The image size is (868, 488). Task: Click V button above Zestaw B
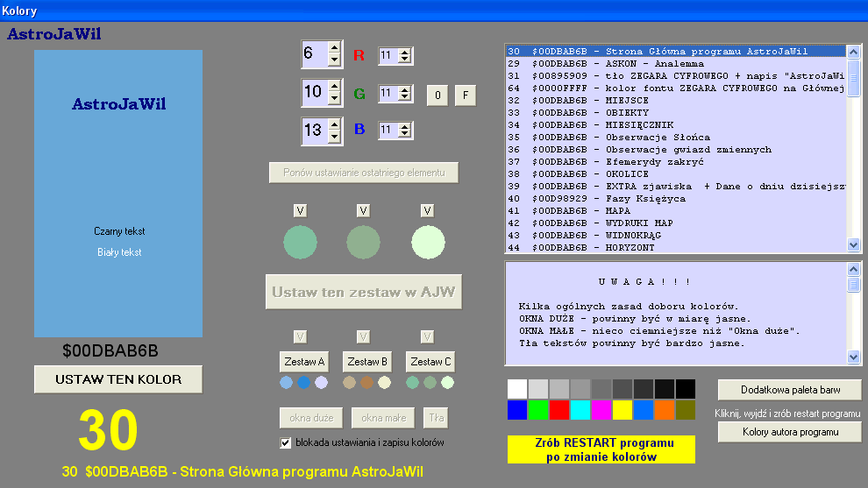[363, 336]
